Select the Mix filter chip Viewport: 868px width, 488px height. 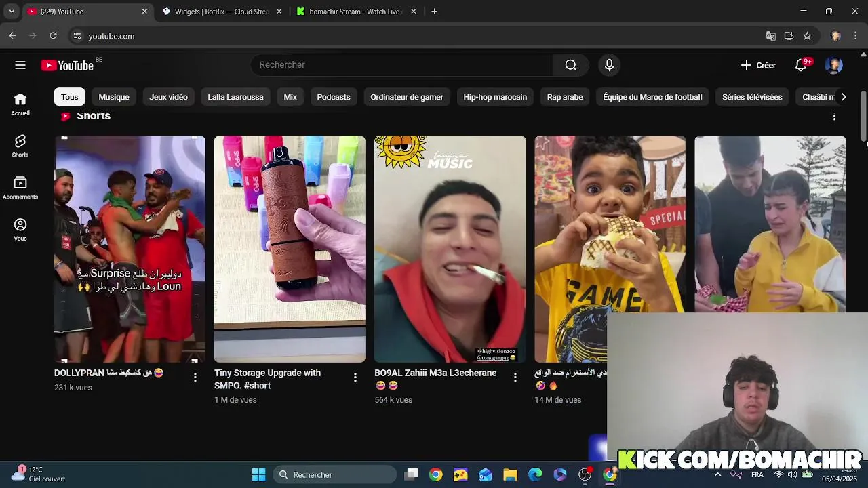point(290,97)
